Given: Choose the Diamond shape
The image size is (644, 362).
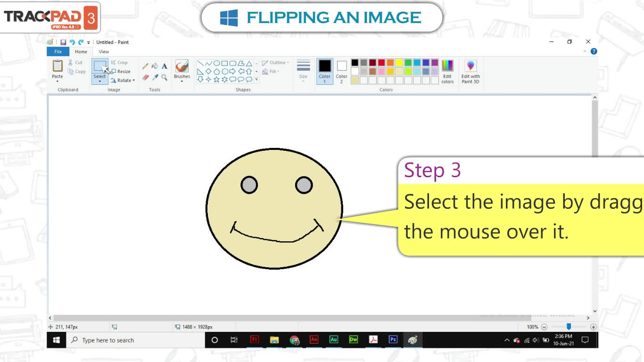Looking at the screenshot, I should point(208,72).
